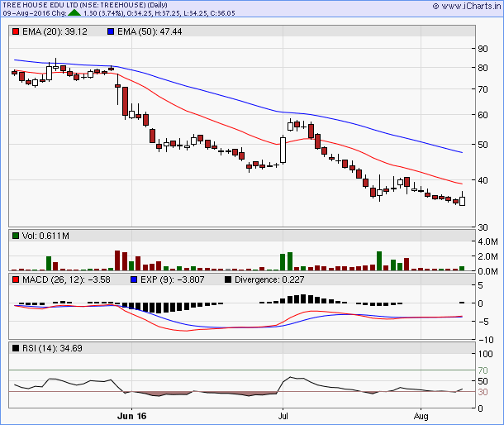Click the RSI (14): 34.69 label

[x=52, y=348]
